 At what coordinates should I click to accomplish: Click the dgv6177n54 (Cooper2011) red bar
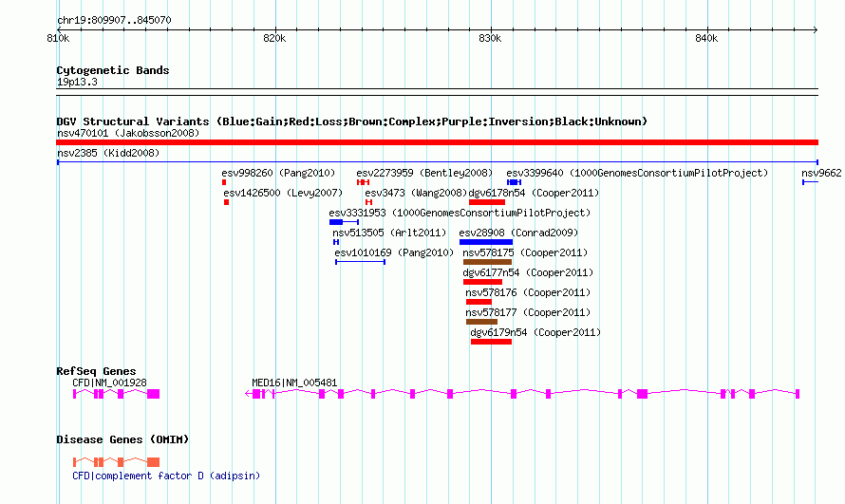[483, 282]
